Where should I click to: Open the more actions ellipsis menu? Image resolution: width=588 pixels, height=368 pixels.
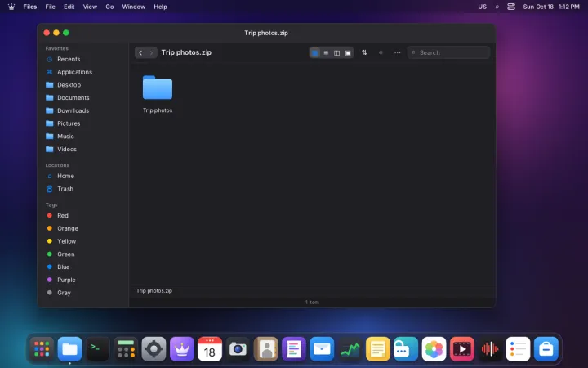(398, 52)
